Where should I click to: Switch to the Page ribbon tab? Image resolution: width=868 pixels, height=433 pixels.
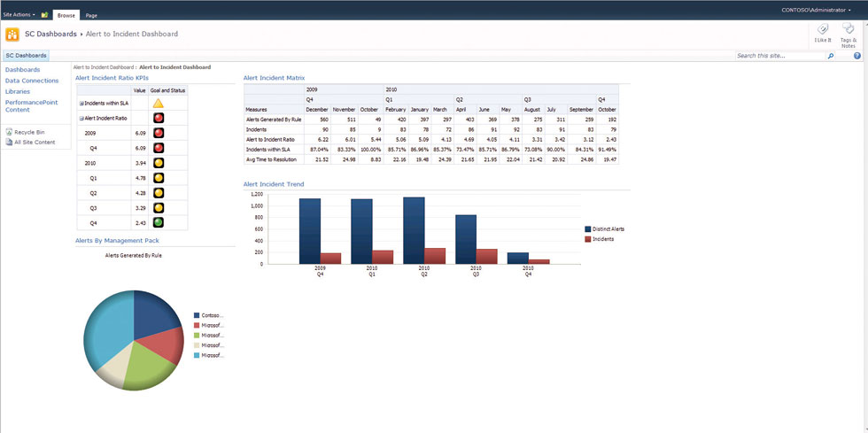(x=91, y=16)
